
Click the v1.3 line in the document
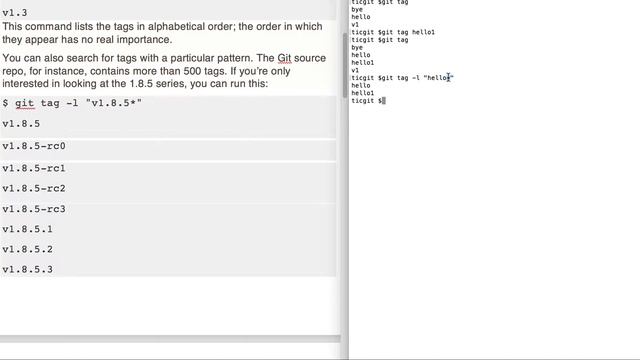pos(15,13)
